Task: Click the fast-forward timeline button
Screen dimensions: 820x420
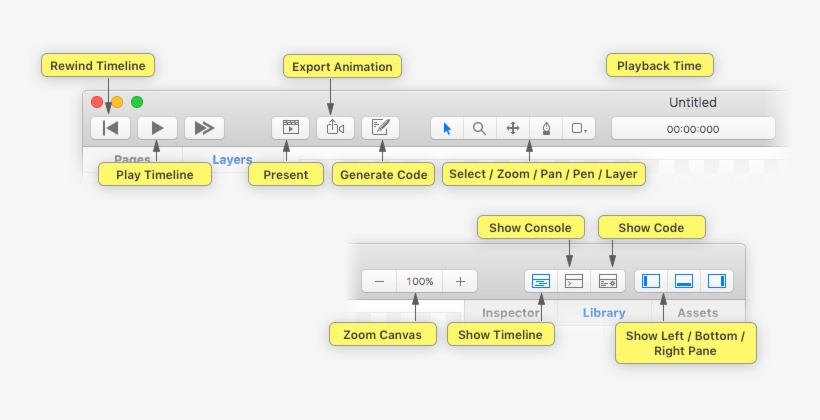Action: (x=204, y=128)
